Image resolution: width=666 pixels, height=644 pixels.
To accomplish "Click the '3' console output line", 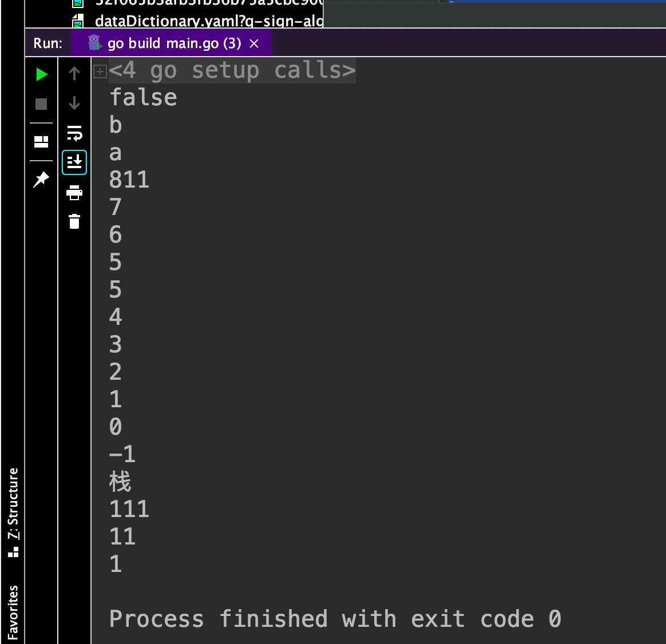I will (116, 344).
